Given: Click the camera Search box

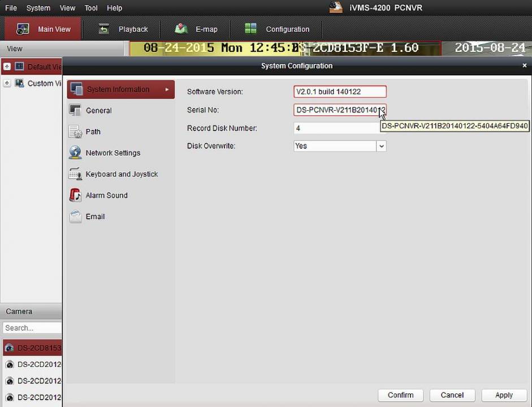Looking at the screenshot, I should pyautogui.click(x=32, y=328).
